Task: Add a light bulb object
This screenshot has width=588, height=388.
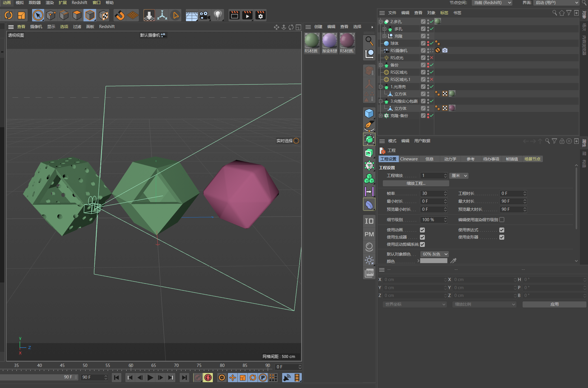Action: (x=218, y=15)
